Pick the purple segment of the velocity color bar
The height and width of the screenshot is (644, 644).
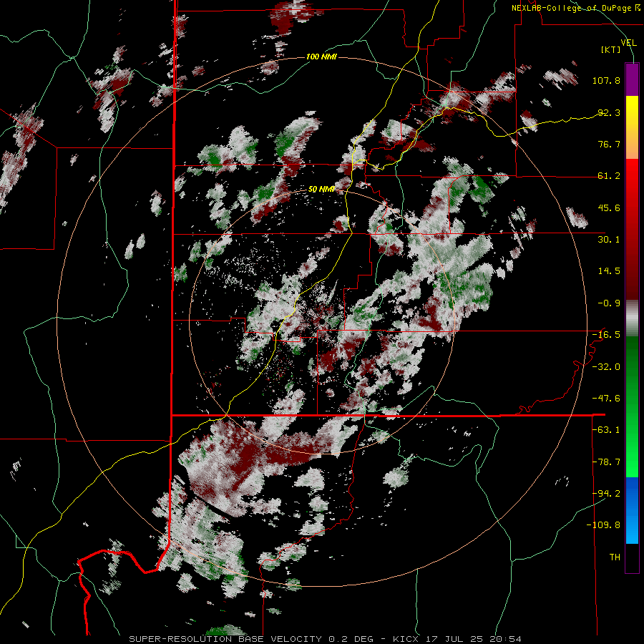click(632, 79)
